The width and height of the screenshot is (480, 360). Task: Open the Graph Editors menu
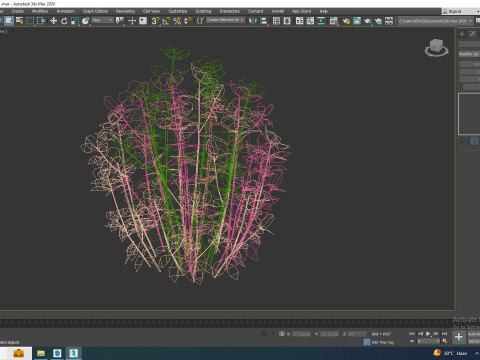(95, 11)
